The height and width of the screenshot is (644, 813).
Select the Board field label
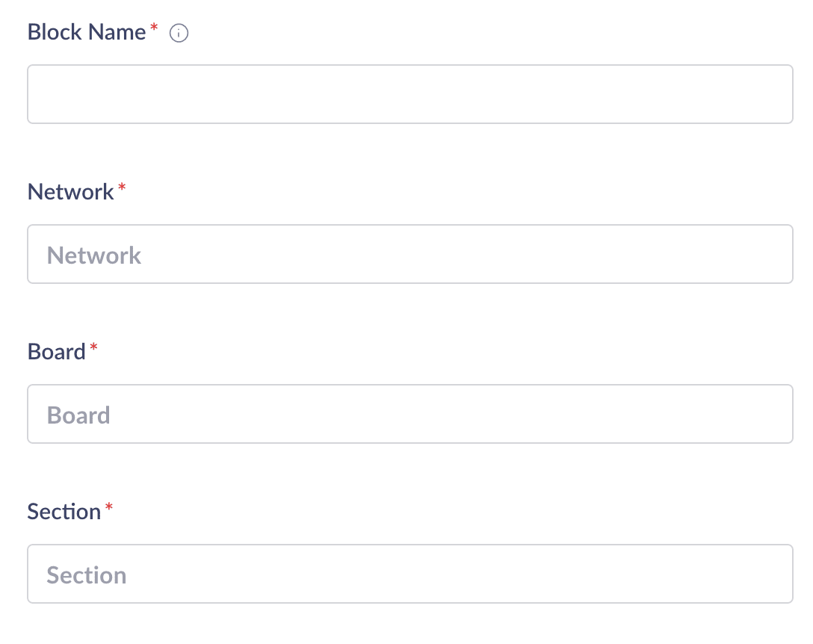(x=56, y=352)
